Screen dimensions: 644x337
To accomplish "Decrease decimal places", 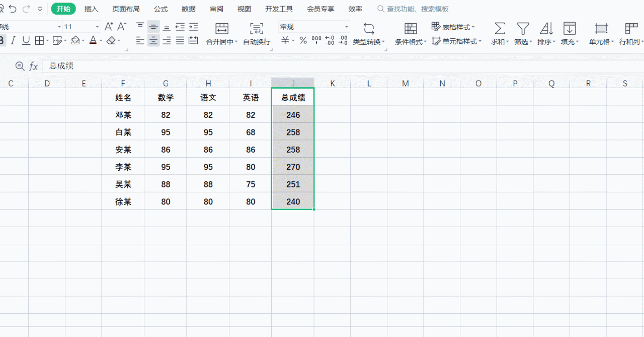I will point(343,40).
